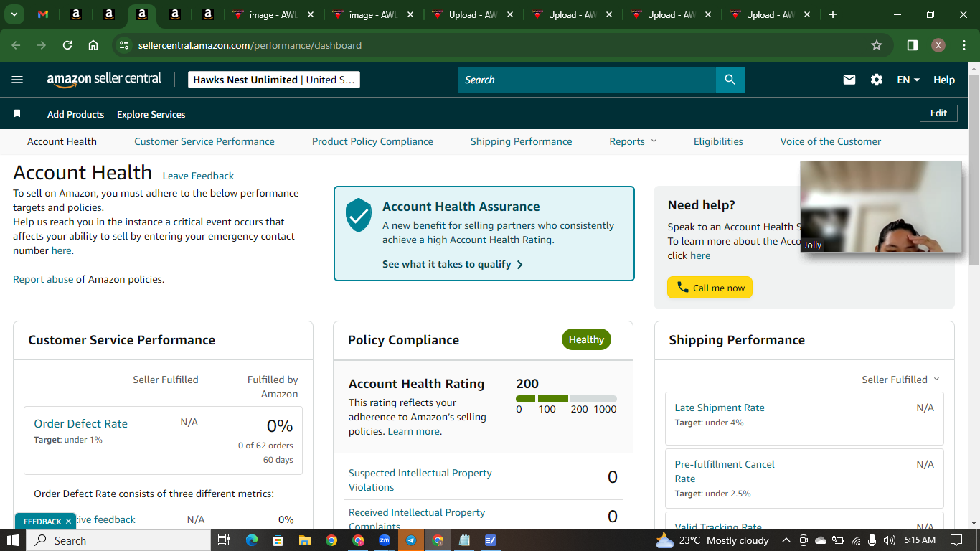Open the Seller Central hamburger menu
Image resolution: width=980 pixels, height=551 pixels.
[17, 80]
